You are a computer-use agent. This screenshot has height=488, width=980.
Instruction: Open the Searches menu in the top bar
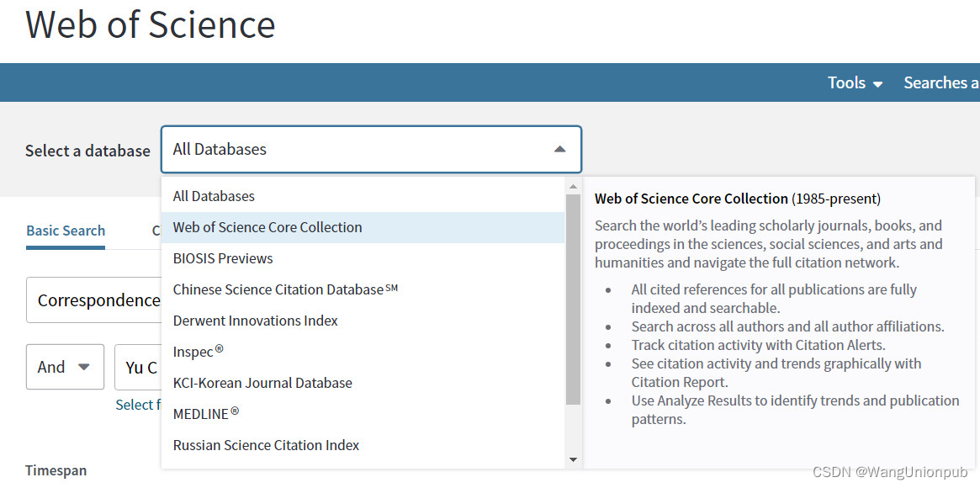point(941,82)
